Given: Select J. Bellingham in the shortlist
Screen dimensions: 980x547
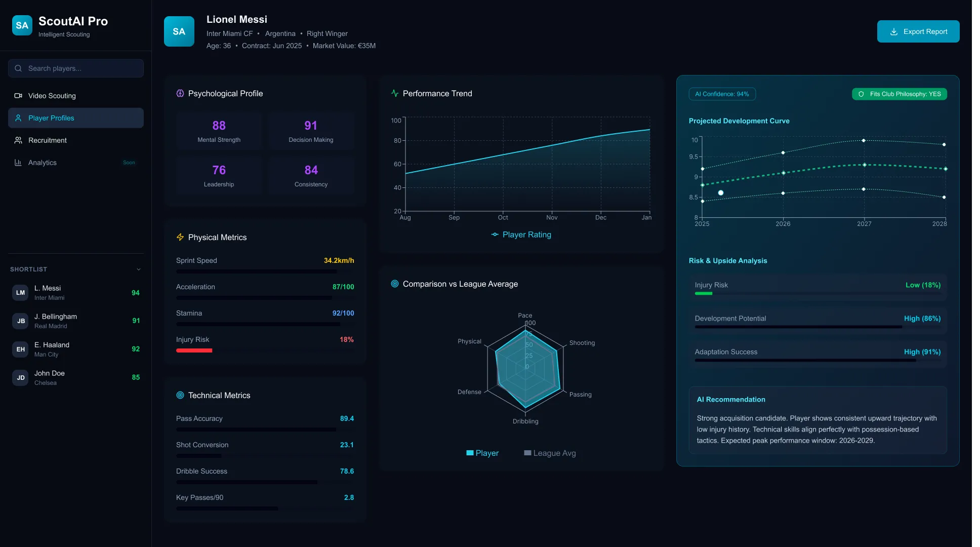Looking at the screenshot, I should 76,321.
